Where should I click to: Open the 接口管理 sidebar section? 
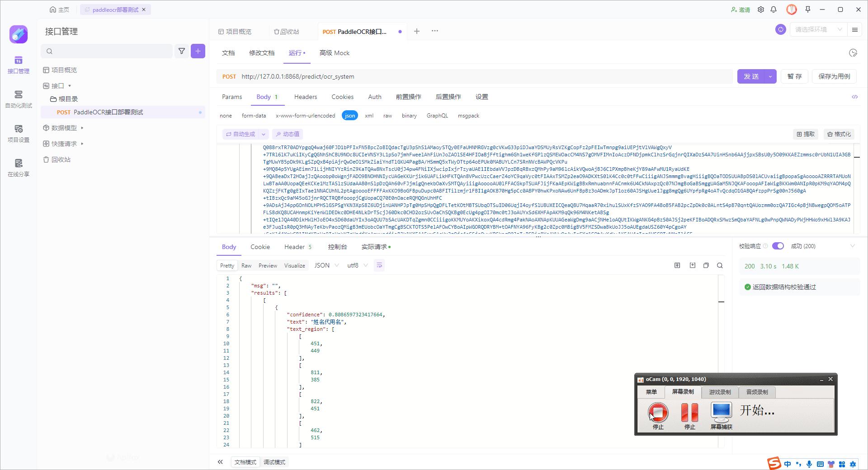19,65
